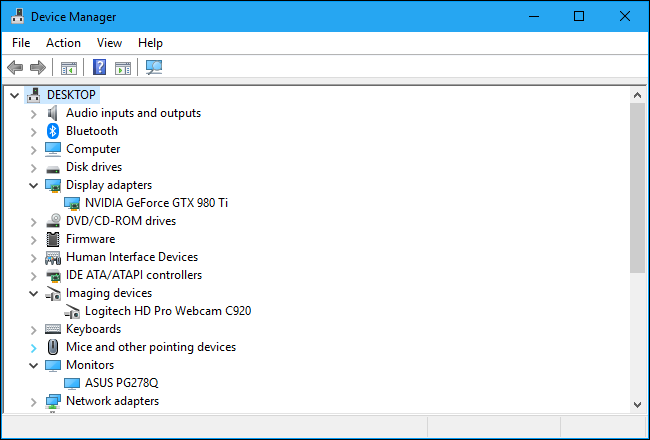Click the vertical scrollbar down arrow
This screenshot has width=650, height=440.
pyautogui.click(x=638, y=403)
